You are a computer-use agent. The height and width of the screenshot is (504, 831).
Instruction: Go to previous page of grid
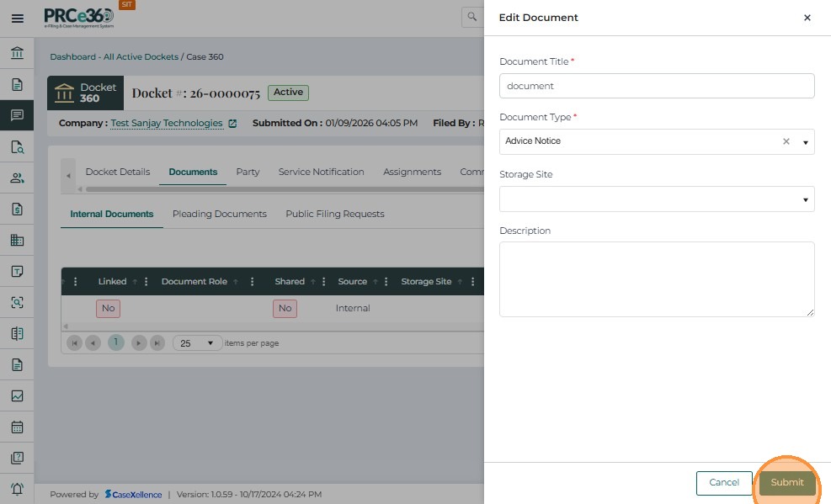click(x=93, y=343)
